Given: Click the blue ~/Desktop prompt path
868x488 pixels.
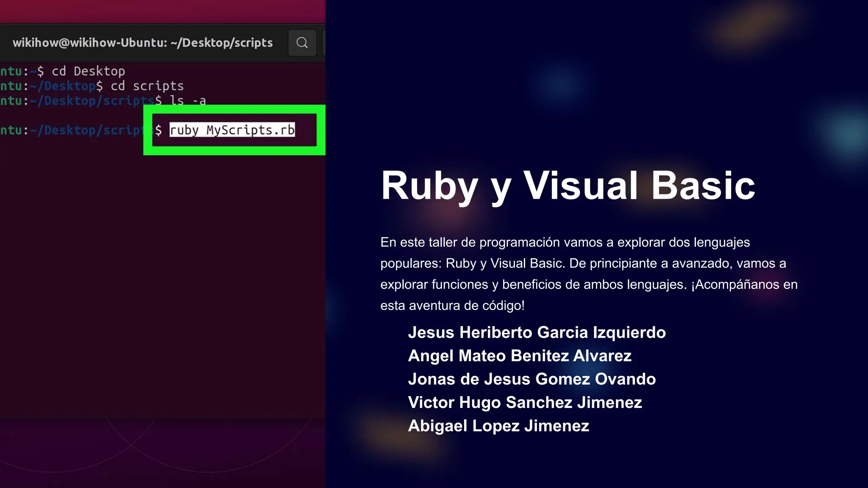Looking at the screenshot, I should (x=64, y=86).
